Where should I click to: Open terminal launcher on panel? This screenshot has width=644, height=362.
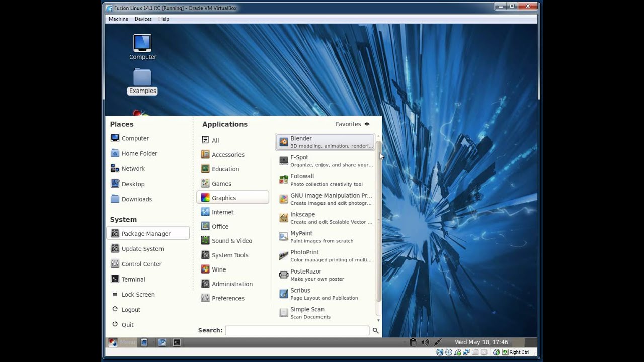point(176,342)
